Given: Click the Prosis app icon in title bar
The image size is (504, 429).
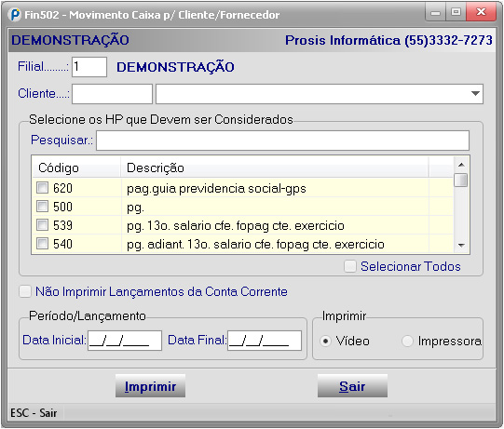Looking at the screenshot, I should [15, 15].
